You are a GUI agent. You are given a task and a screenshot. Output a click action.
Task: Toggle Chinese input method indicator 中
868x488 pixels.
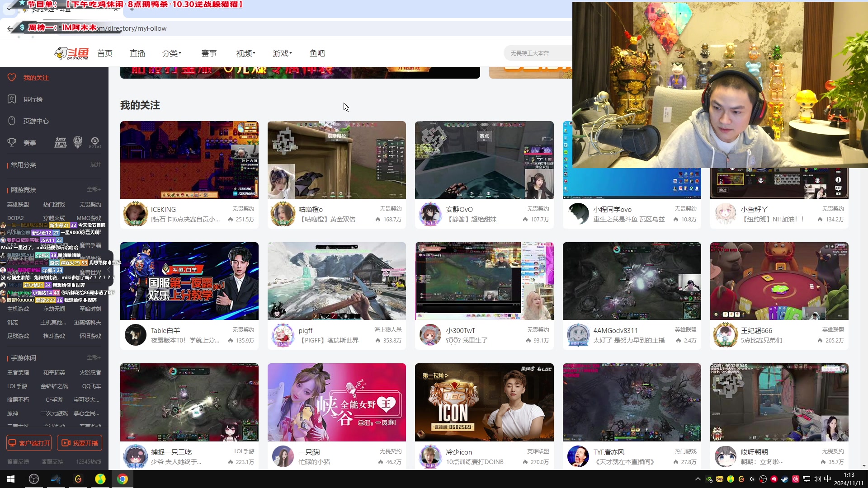(827, 479)
